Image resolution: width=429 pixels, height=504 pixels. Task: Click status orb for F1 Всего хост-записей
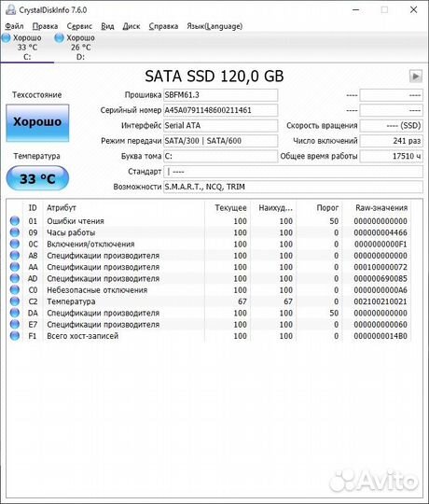14,336
